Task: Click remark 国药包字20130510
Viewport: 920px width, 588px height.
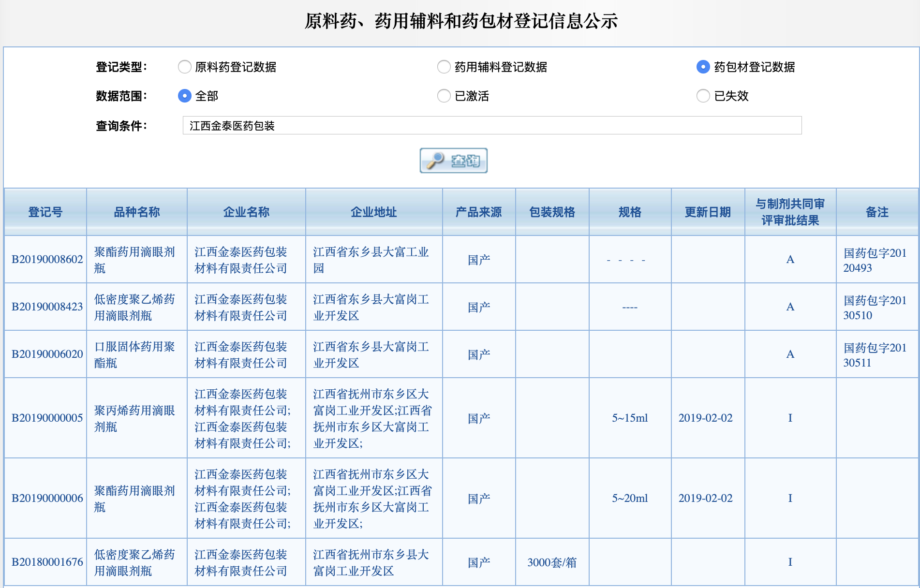Action: (x=875, y=307)
